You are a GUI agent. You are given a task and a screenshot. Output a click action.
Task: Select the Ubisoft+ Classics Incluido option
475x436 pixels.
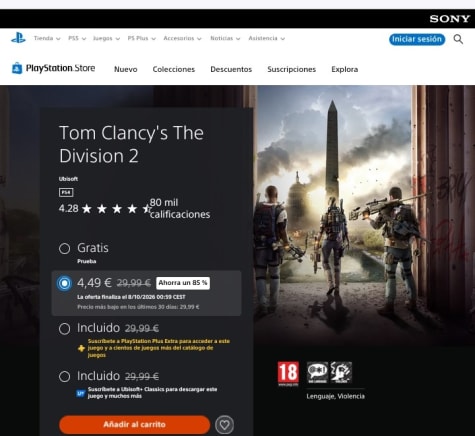64,377
